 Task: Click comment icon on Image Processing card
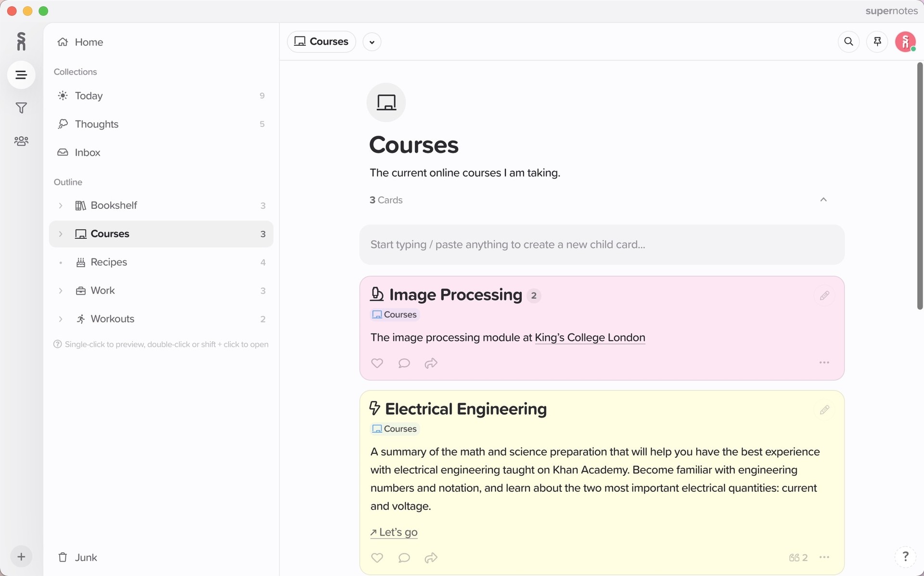pos(404,363)
